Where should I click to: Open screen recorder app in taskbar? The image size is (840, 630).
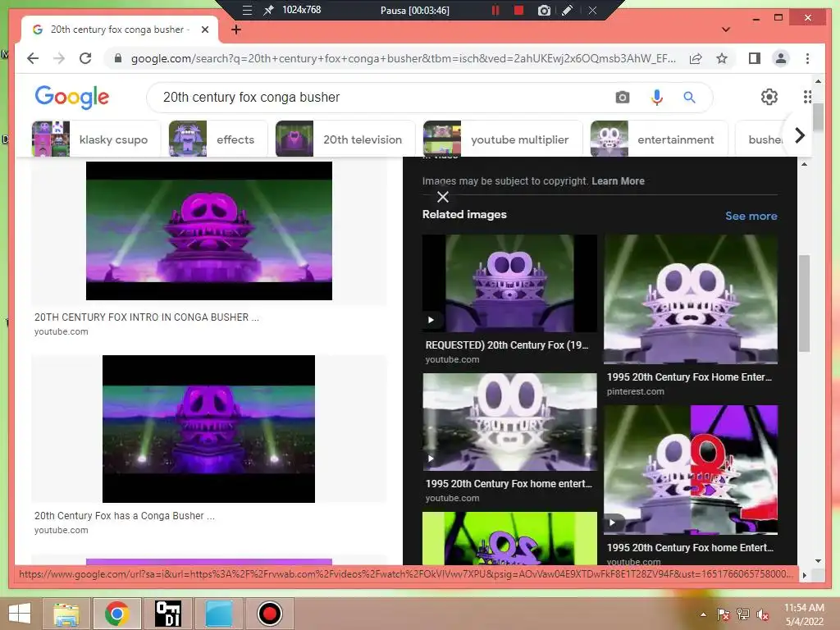click(269, 614)
